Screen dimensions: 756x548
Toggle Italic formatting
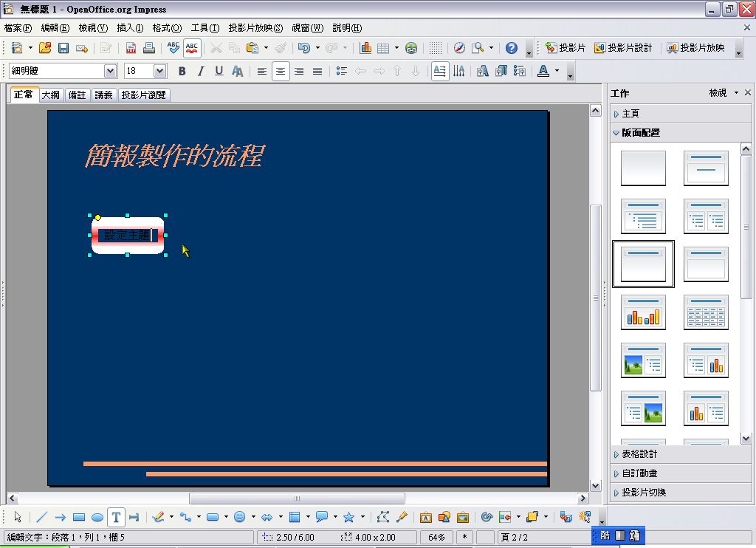pyautogui.click(x=200, y=72)
